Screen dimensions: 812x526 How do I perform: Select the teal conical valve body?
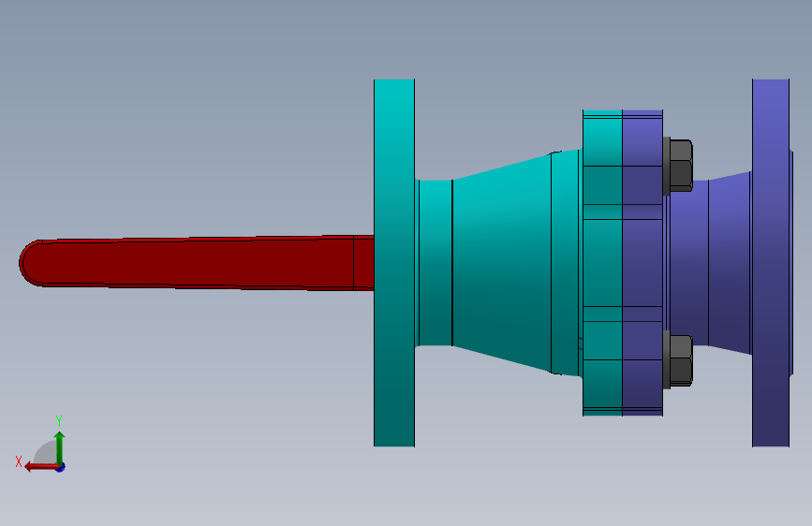pyautogui.click(x=500, y=262)
